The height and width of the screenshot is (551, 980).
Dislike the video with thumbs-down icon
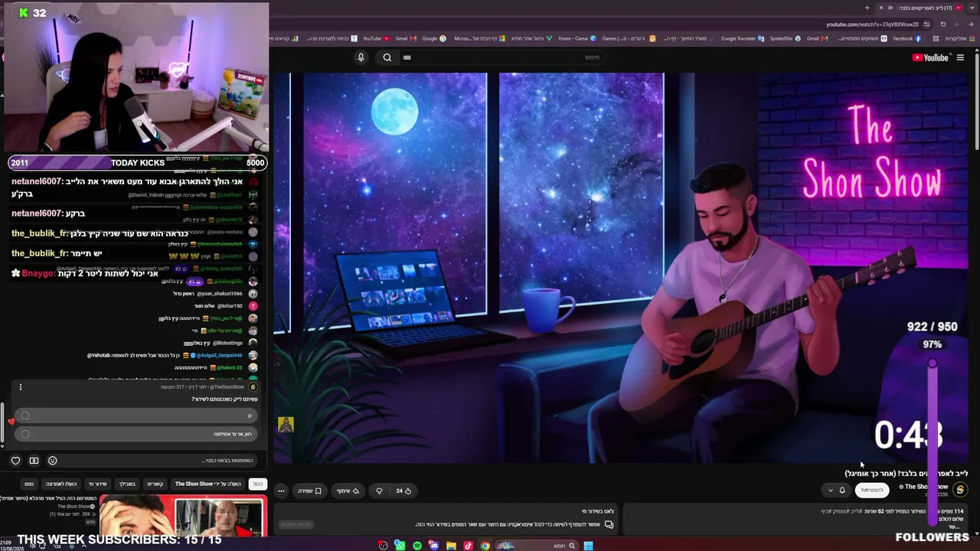point(379,491)
